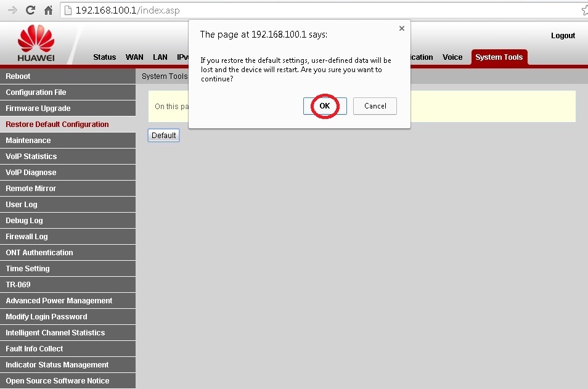The width and height of the screenshot is (588, 389).
Task: Select the System Tools tab
Action: [499, 57]
